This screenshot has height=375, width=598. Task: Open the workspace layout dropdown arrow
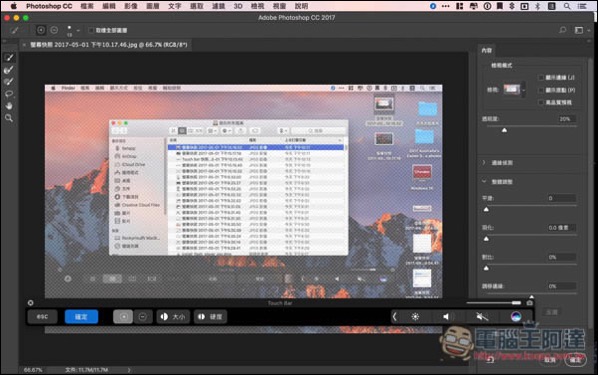tap(589, 31)
